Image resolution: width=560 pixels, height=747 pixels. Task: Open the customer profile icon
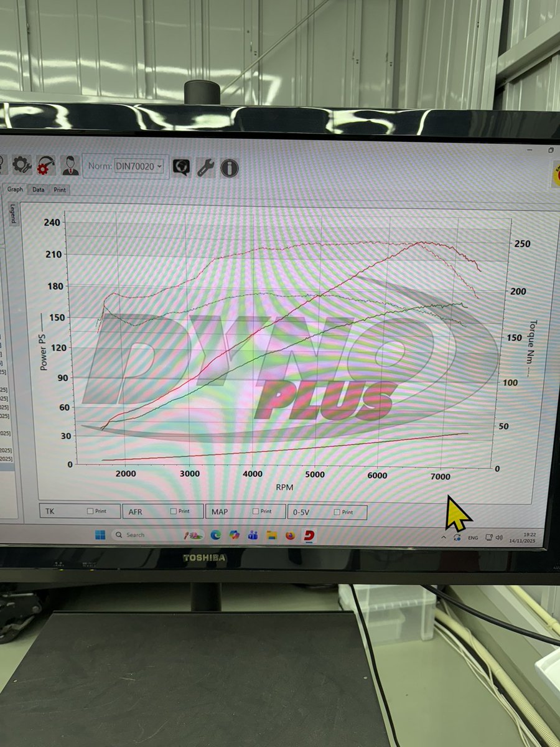pyautogui.click(x=69, y=166)
